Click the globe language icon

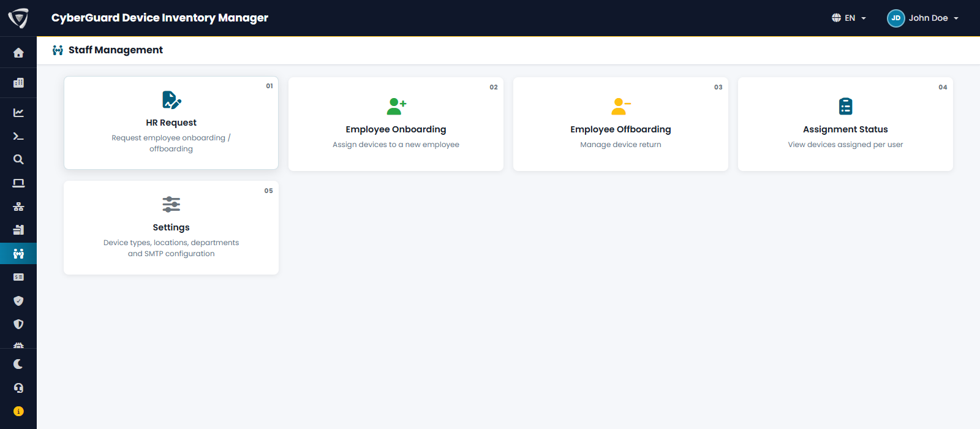pos(836,18)
